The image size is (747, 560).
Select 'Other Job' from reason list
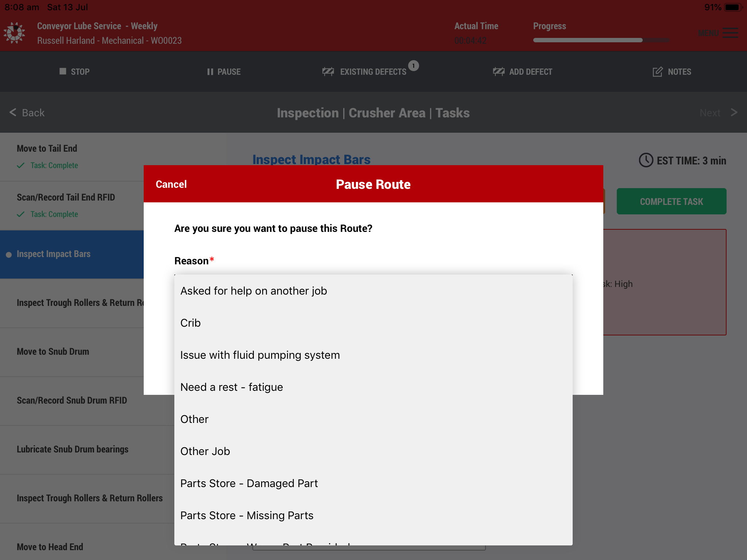[205, 451]
